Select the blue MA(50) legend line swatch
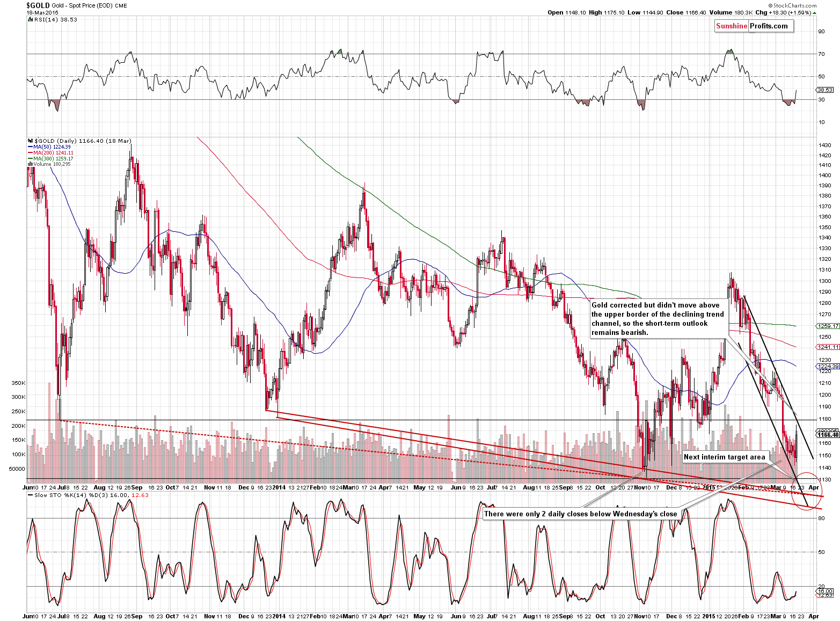The image size is (840, 621). (30, 147)
